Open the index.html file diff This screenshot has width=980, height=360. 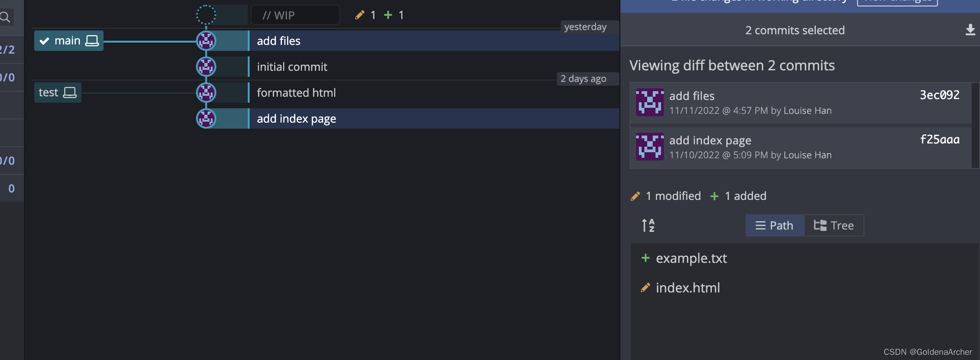coord(688,288)
